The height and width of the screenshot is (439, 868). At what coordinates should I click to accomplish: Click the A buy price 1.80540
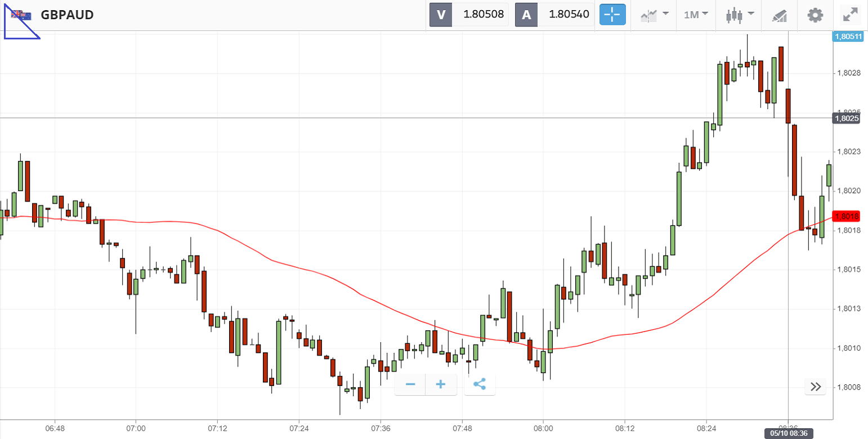(x=554, y=15)
